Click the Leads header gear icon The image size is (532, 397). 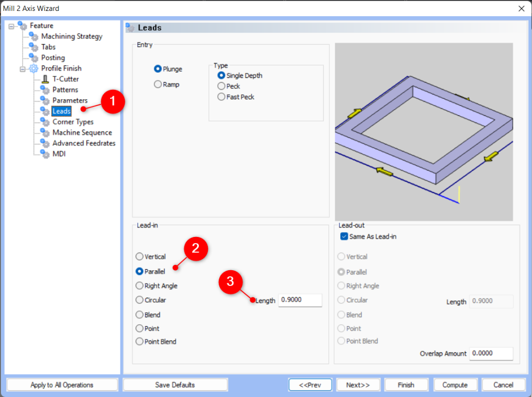pos(129,27)
